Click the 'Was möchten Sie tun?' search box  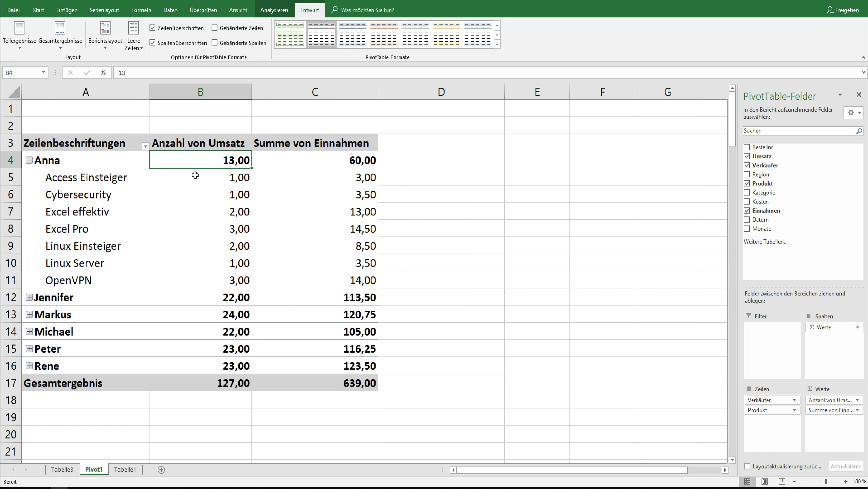(x=367, y=10)
